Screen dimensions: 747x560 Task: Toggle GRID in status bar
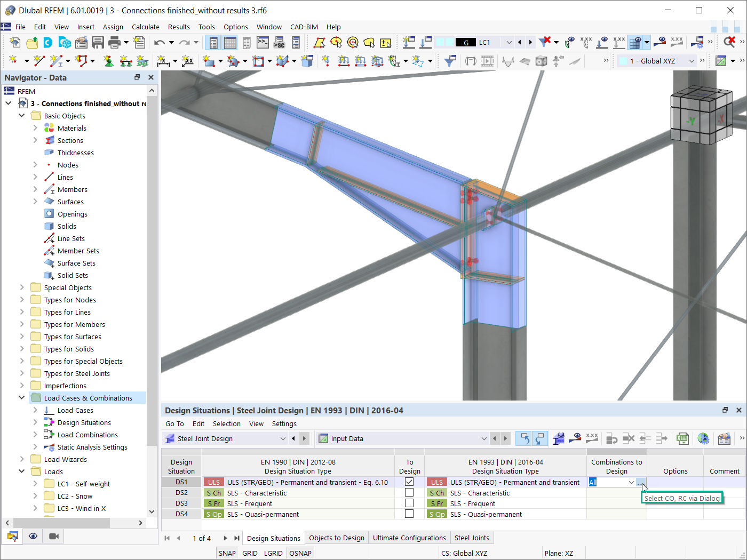(250, 553)
